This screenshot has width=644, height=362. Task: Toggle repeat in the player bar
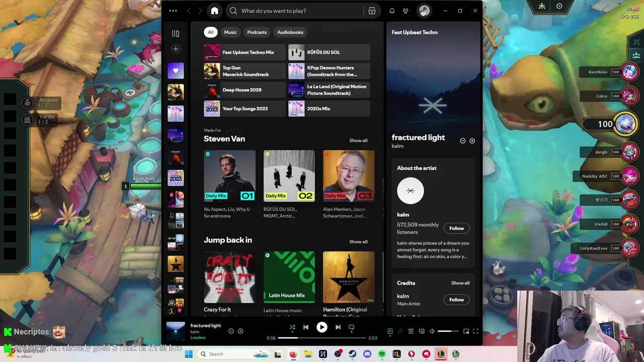tap(352, 327)
